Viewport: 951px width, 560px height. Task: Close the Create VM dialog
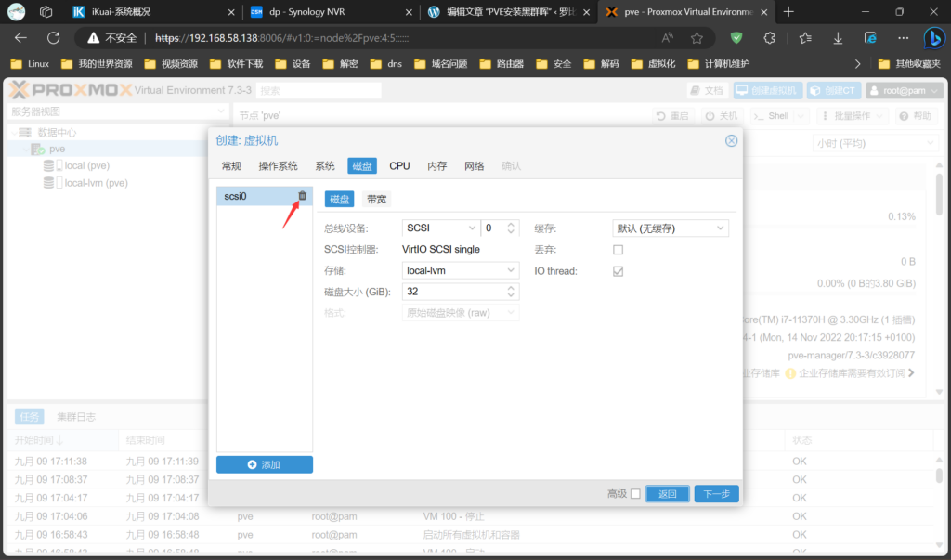pos(731,140)
